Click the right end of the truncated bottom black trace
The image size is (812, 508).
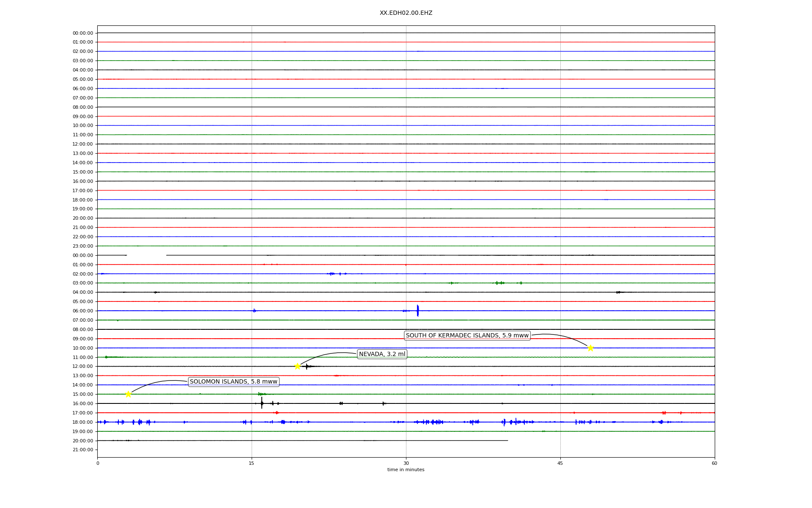[507, 441]
